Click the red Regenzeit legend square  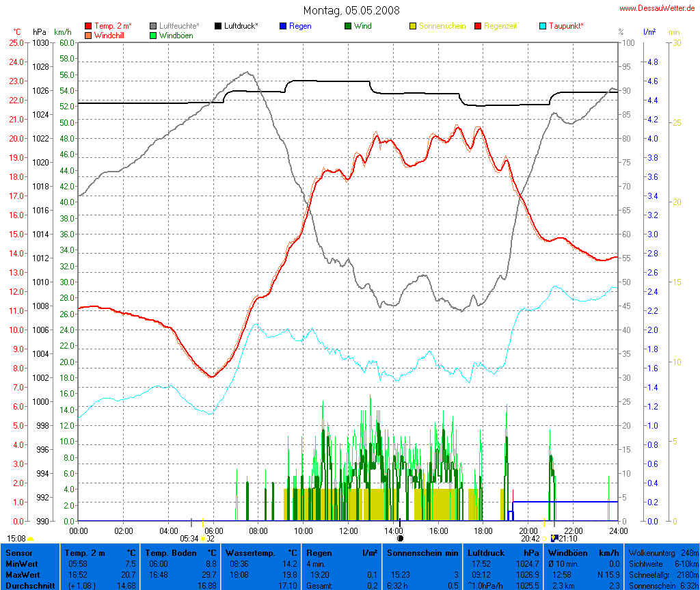coord(478,26)
